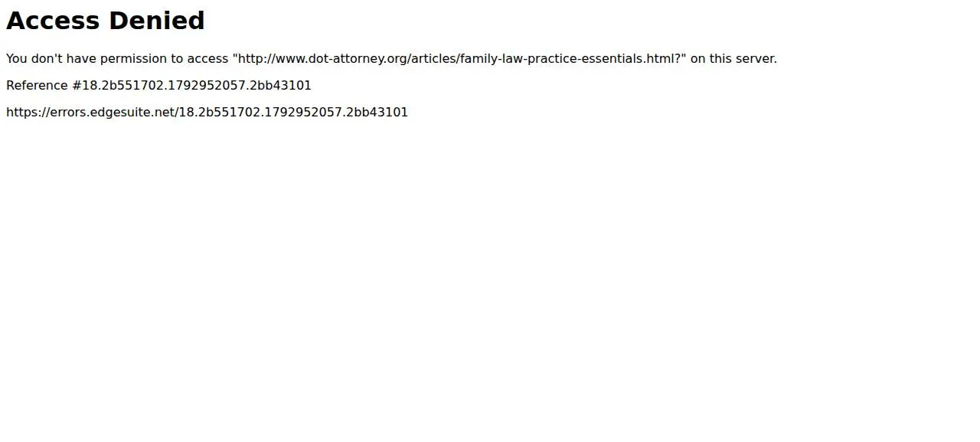Click the word "Reference"

pyautogui.click(x=37, y=86)
